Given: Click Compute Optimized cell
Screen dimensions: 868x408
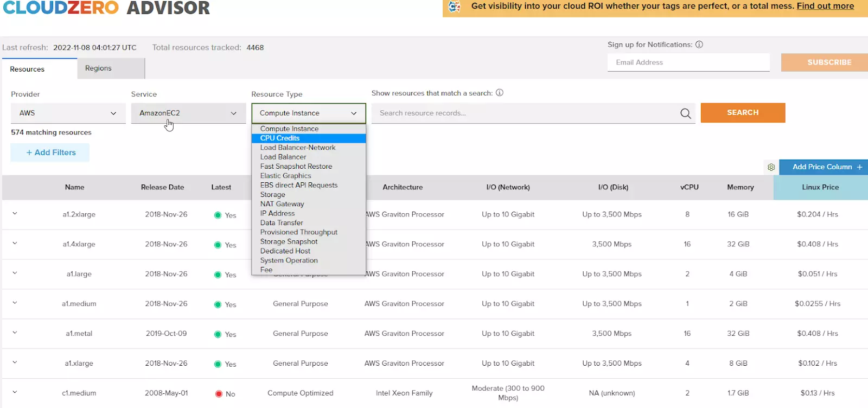Looking at the screenshot, I should (x=301, y=393).
